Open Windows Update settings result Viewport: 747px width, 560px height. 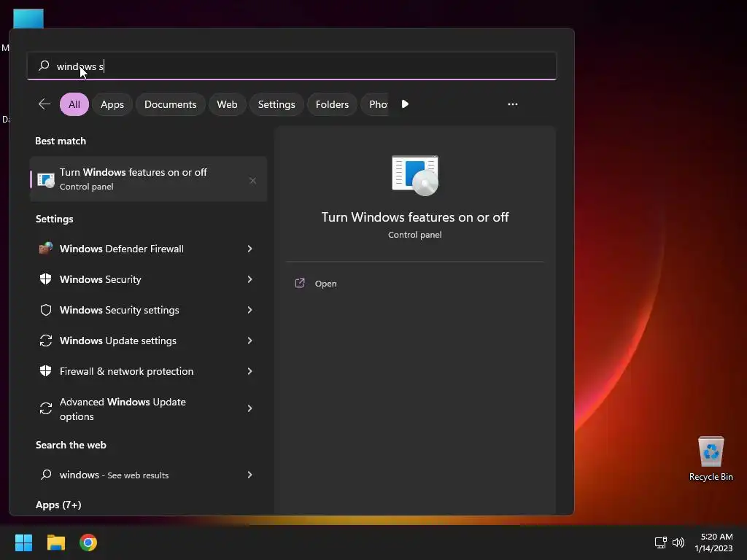pyautogui.click(x=148, y=341)
